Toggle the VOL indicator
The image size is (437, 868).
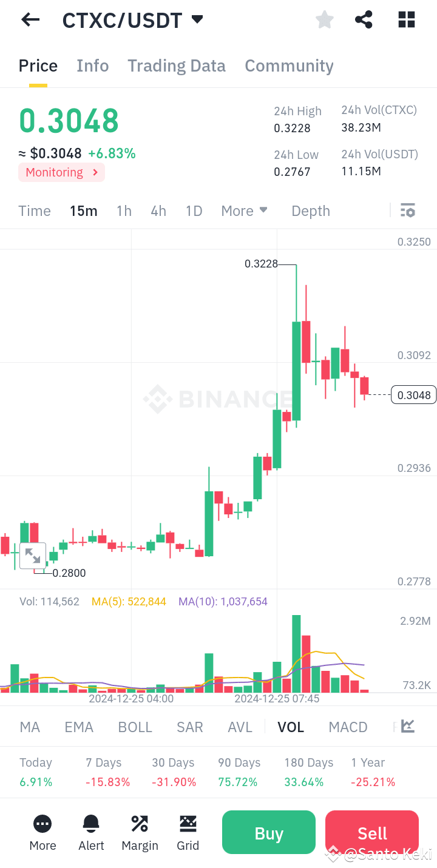point(291,726)
